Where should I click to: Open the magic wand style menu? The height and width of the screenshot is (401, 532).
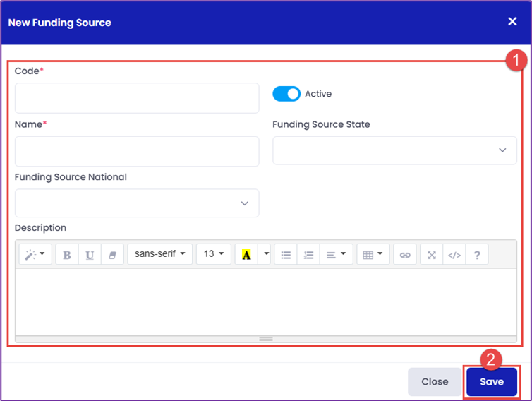pyautogui.click(x=35, y=254)
